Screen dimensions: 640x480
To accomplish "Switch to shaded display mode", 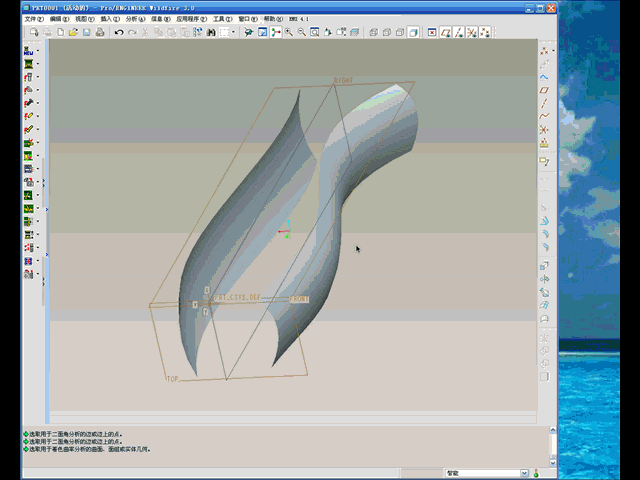I will [x=412, y=33].
